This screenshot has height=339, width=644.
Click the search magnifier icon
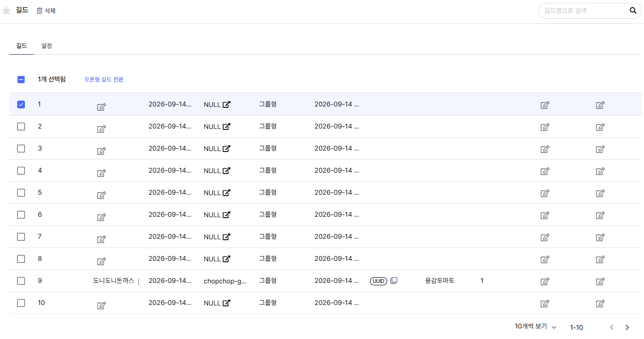633,11
